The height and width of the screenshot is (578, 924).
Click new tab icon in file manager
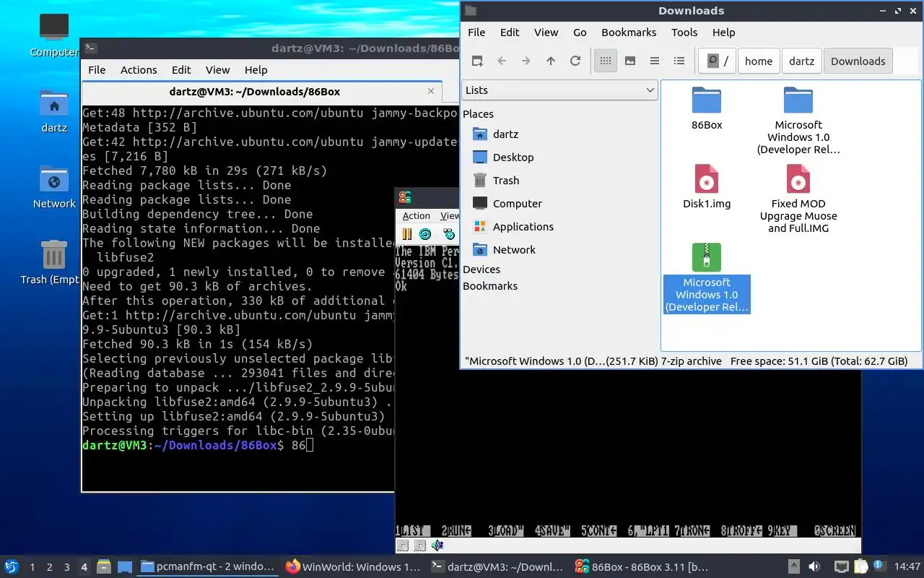(477, 61)
